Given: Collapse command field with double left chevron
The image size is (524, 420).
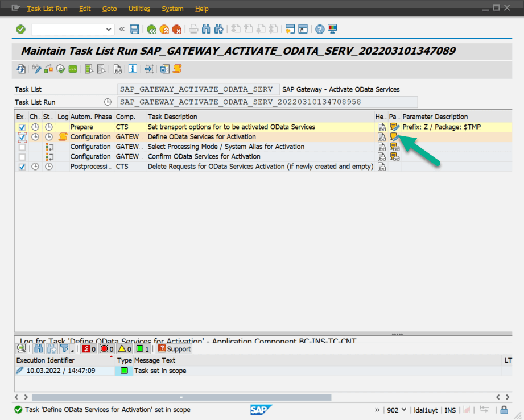Looking at the screenshot, I should pyautogui.click(x=122, y=30).
